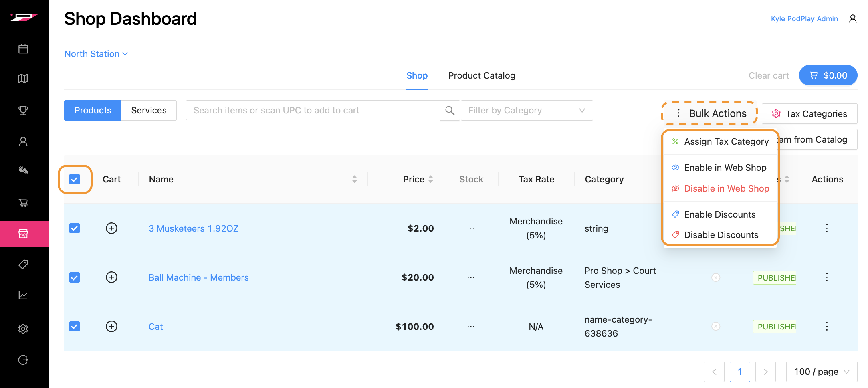Image resolution: width=868 pixels, height=388 pixels.
Task: Choose Disable in Web Shop menu option
Action: [726, 188]
